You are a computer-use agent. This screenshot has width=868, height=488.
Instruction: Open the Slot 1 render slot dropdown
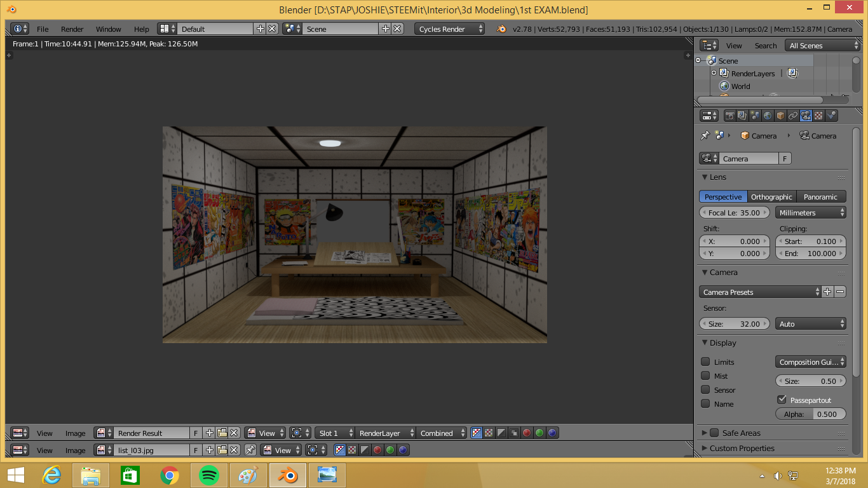[334, 433]
